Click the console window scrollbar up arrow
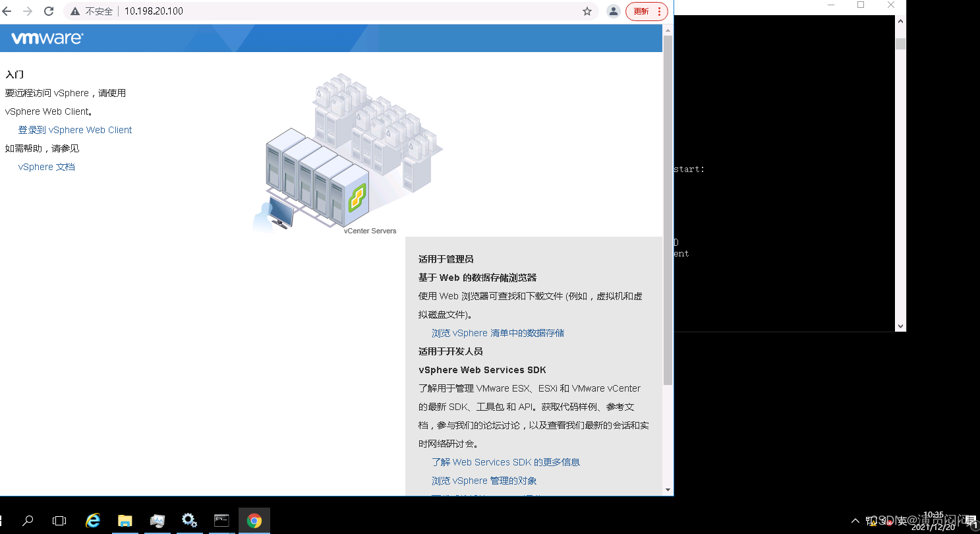This screenshot has width=980, height=534. [900, 22]
